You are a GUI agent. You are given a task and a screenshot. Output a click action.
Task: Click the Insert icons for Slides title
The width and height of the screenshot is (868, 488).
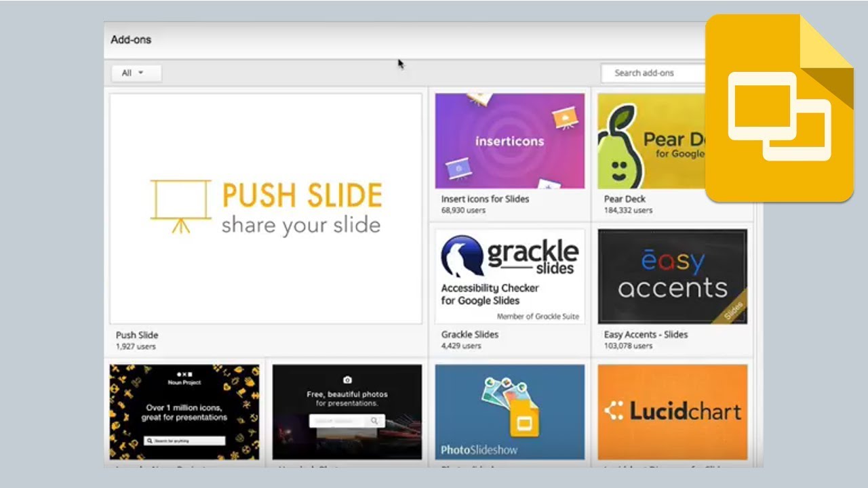tap(485, 199)
